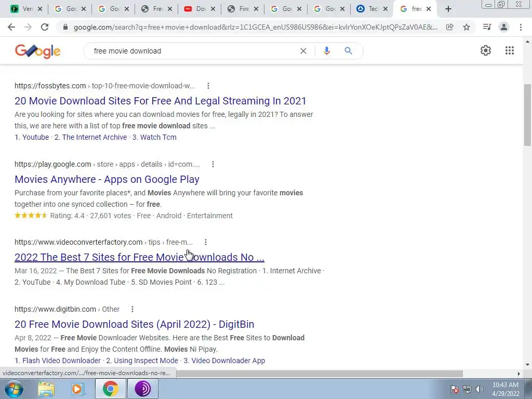Click the address bar URL

coord(255,27)
